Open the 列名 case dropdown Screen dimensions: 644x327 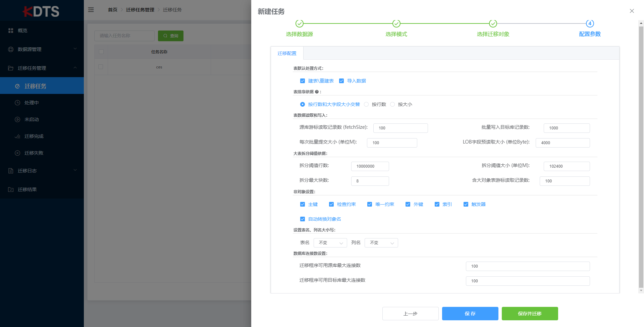381,242
